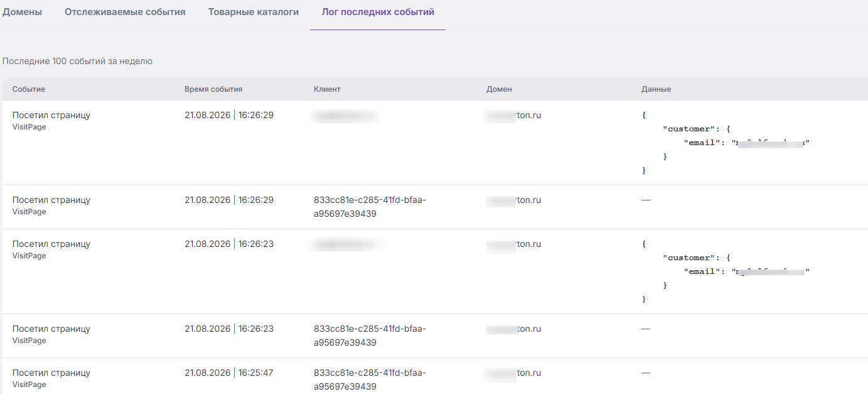868x394 pixels.
Task: Click the first 16:26:23 timestamp
Action: pyautogui.click(x=229, y=244)
